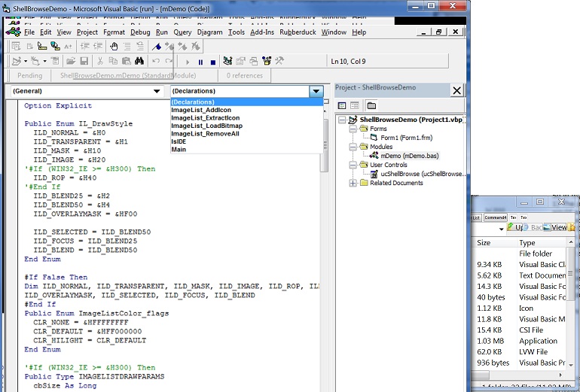Click the Break (pause) toolbar button
Screen dimensions: 580x392
pyautogui.click(x=200, y=62)
